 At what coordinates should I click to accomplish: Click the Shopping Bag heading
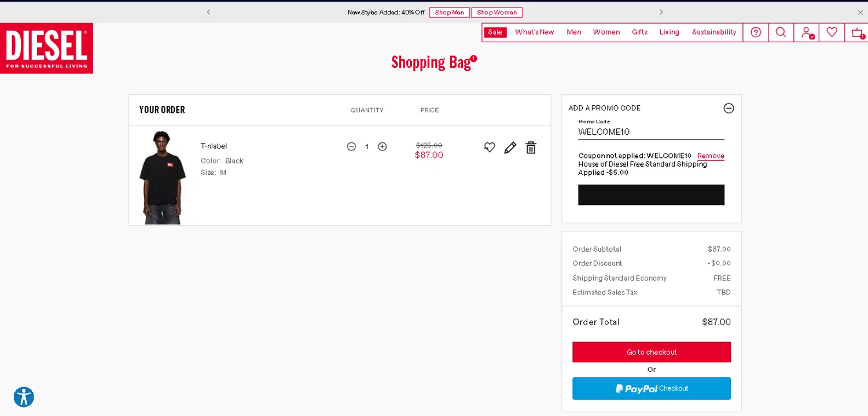[431, 62]
